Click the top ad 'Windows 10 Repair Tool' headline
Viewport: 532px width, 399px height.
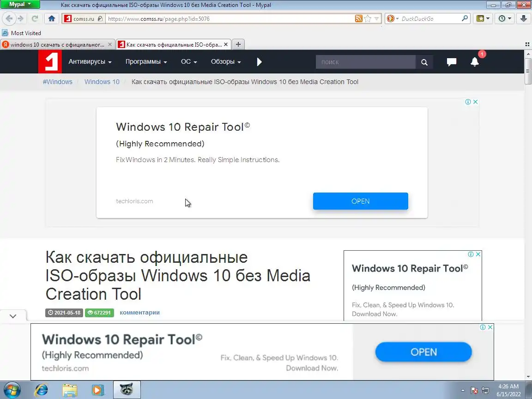coord(183,127)
